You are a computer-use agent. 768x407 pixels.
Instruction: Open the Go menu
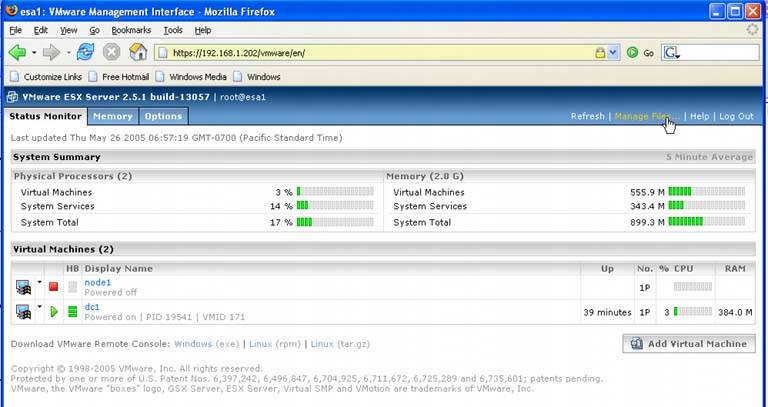pos(95,30)
